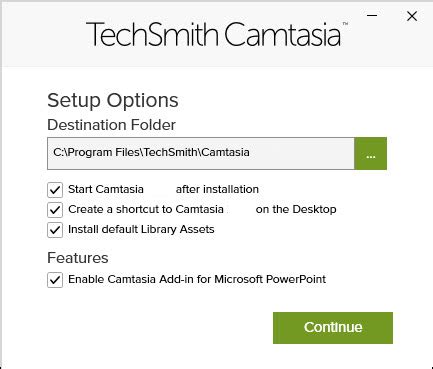Click the 'on the Desktop' label text
This screenshot has height=369, width=433.
[x=296, y=209]
